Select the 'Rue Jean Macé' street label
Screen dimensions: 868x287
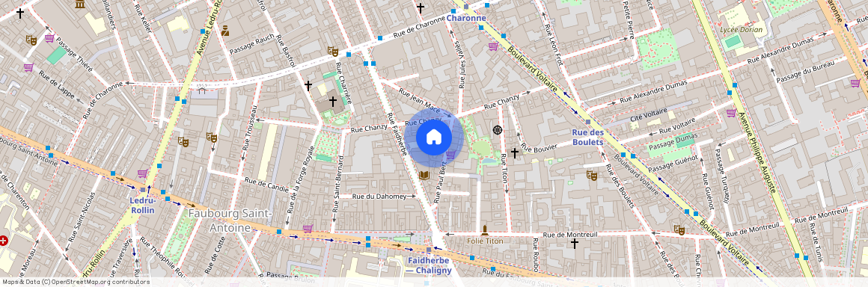pyautogui.click(x=420, y=101)
